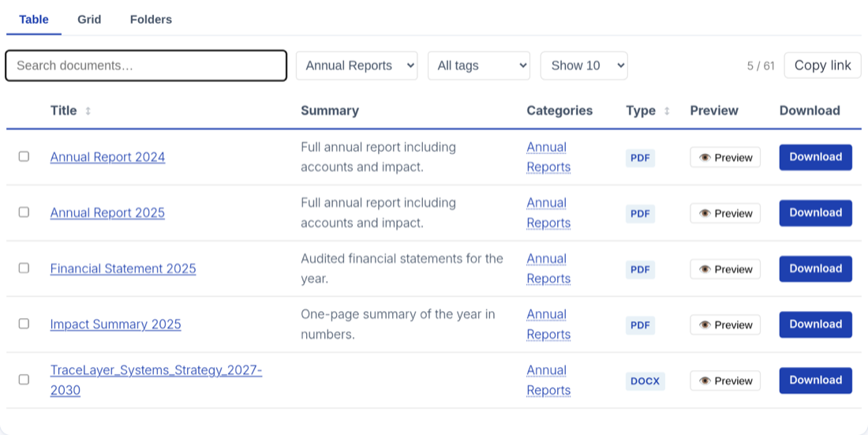Switch to the Table view tab
The height and width of the screenshot is (435, 868).
[34, 20]
